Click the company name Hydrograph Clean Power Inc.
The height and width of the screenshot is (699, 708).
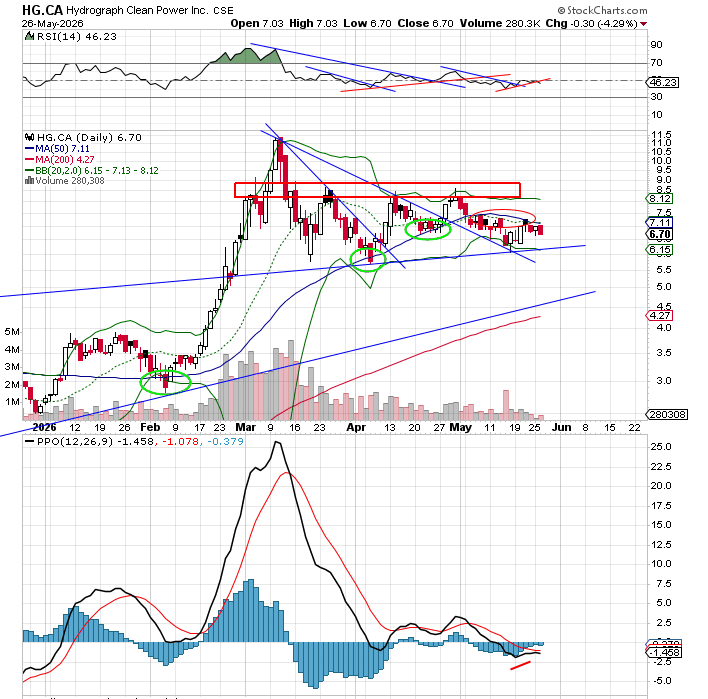(x=137, y=10)
